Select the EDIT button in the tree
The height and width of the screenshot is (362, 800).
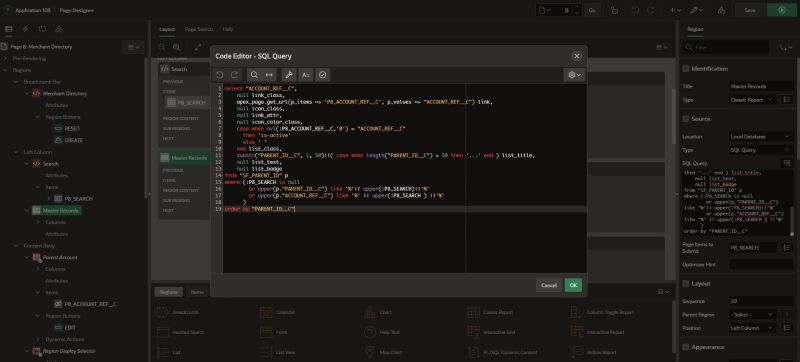[x=70, y=327]
